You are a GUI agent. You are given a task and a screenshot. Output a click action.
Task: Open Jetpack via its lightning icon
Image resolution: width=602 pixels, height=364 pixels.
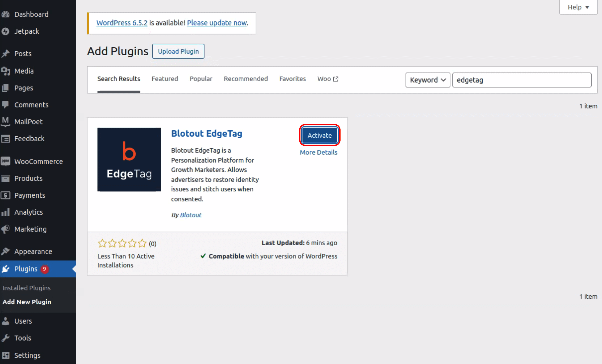point(5,31)
